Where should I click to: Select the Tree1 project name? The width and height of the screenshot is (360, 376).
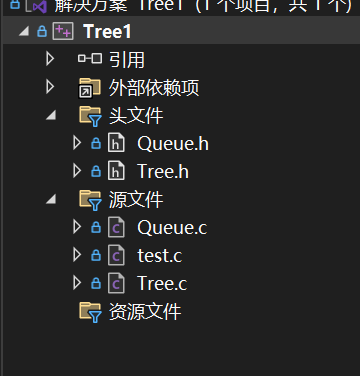(107, 32)
